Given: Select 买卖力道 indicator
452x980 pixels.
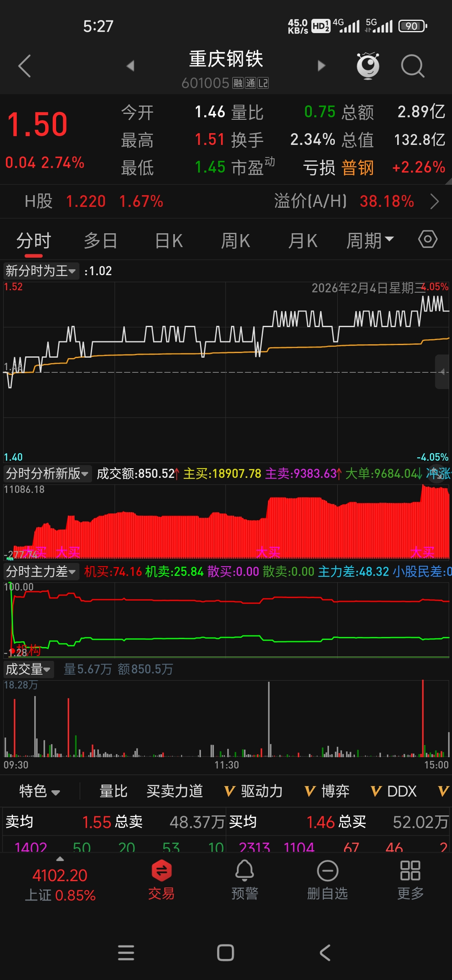Looking at the screenshot, I should pyautogui.click(x=175, y=791).
